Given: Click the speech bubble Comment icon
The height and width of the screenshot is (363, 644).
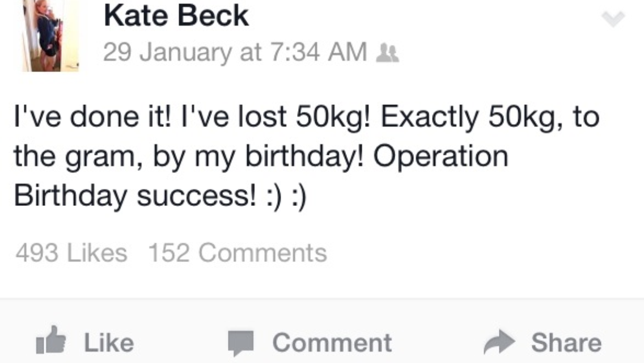Looking at the screenshot, I should pyautogui.click(x=241, y=343).
